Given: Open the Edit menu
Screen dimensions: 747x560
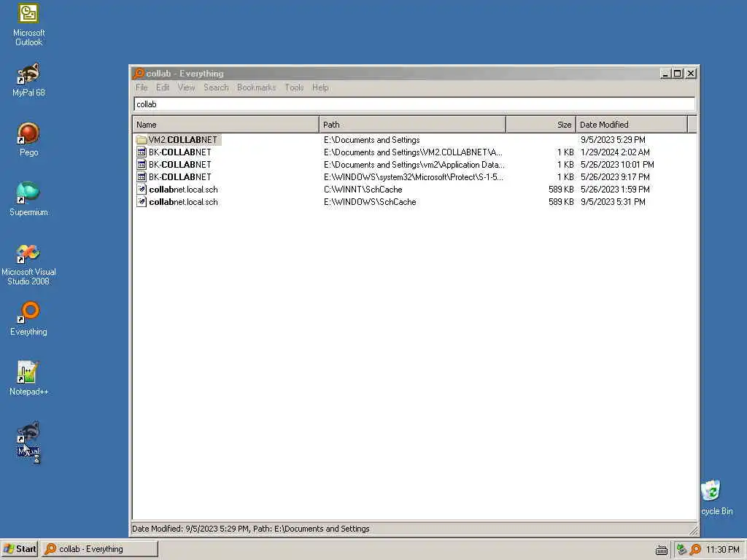Looking at the screenshot, I should click(163, 87).
